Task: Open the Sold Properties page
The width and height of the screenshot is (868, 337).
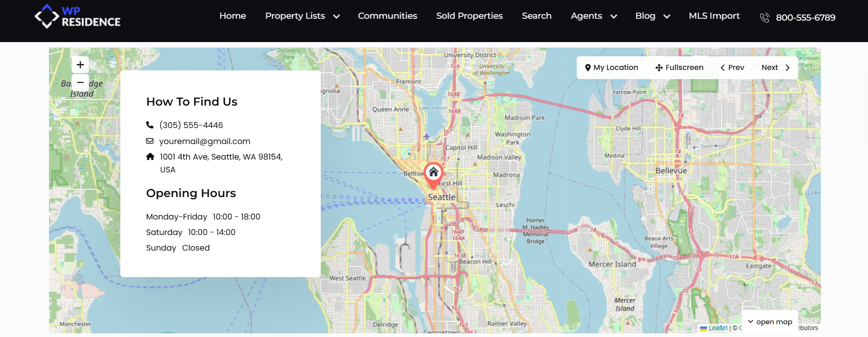Action: click(x=469, y=16)
